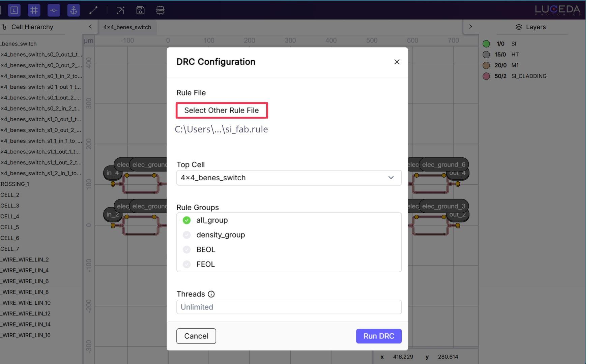
Task: Enable the density_group rule group
Action: point(186,235)
